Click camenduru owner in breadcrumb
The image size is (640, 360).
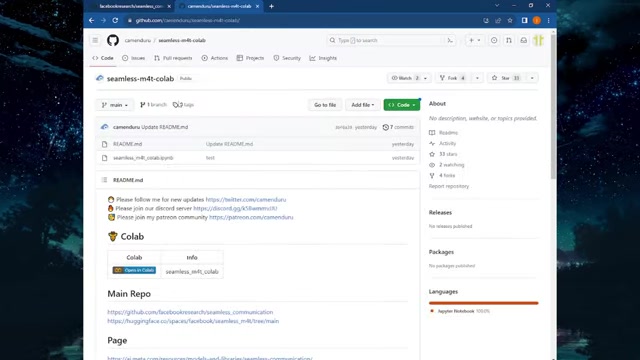(x=138, y=40)
